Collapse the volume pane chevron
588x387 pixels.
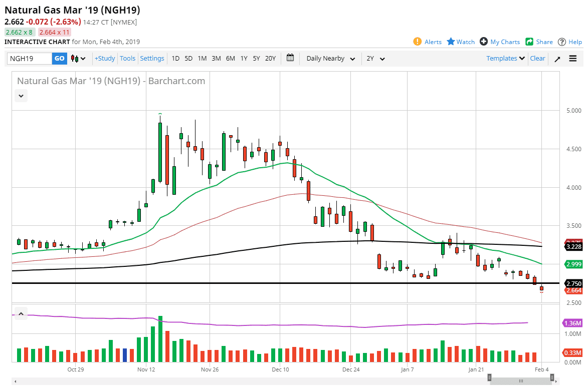[x=21, y=314]
